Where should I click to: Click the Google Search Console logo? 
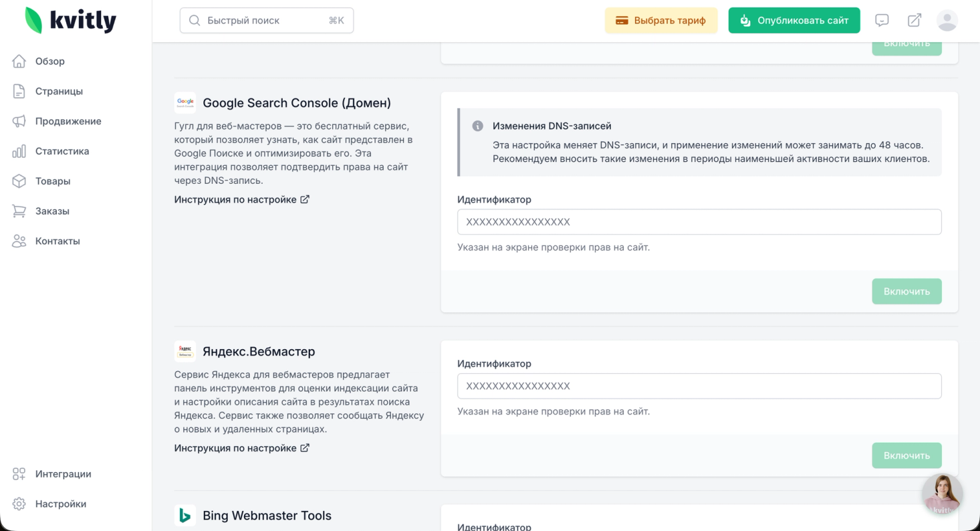pyautogui.click(x=185, y=103)
